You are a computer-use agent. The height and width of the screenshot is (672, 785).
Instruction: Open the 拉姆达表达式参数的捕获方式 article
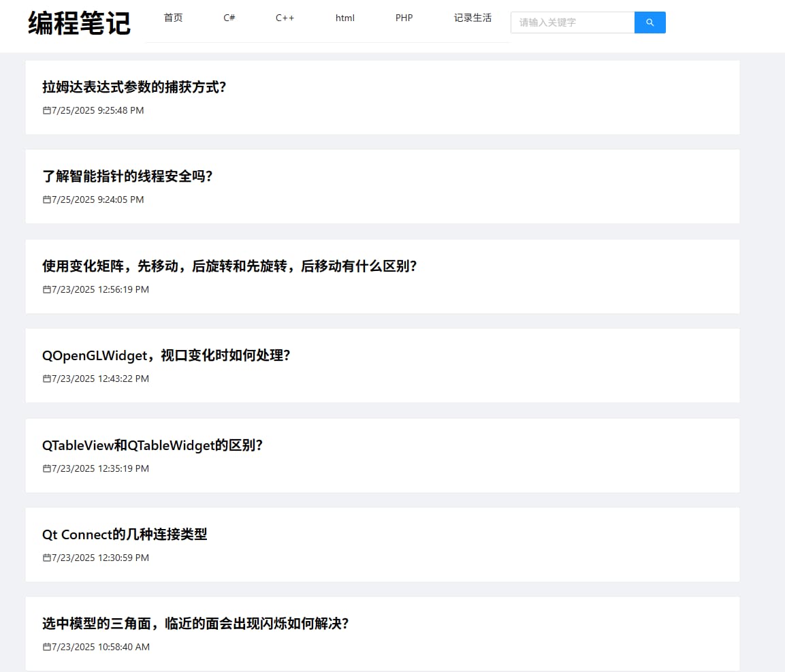(x=134, y=87)
